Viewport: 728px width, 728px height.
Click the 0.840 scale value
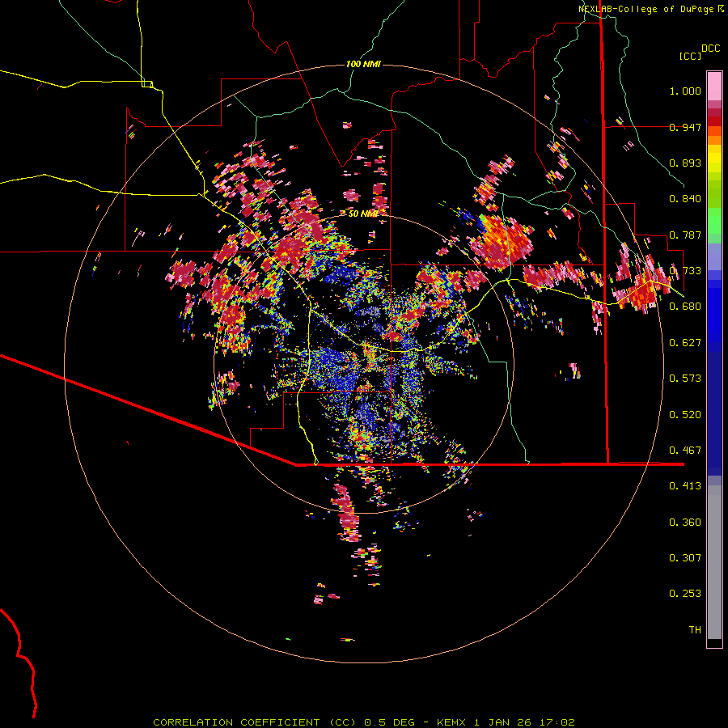coord(685,199)
